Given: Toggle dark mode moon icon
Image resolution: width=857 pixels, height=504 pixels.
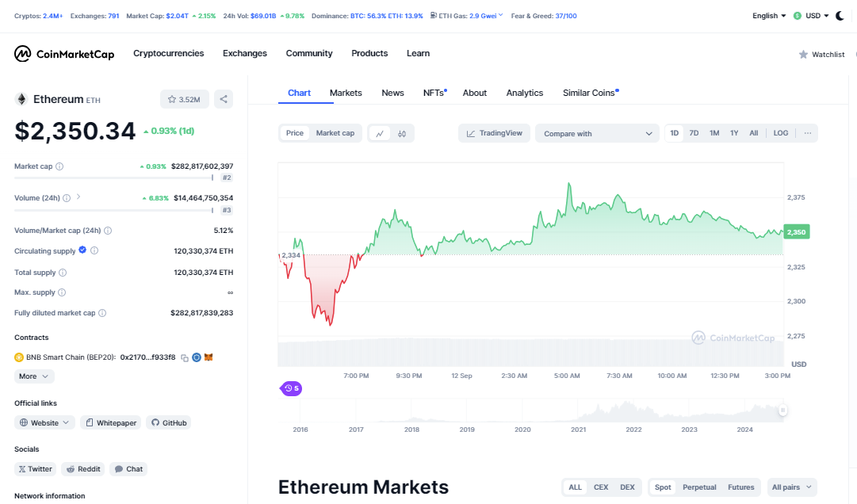Looking at the screenshot, I should [x=840, y=16].
